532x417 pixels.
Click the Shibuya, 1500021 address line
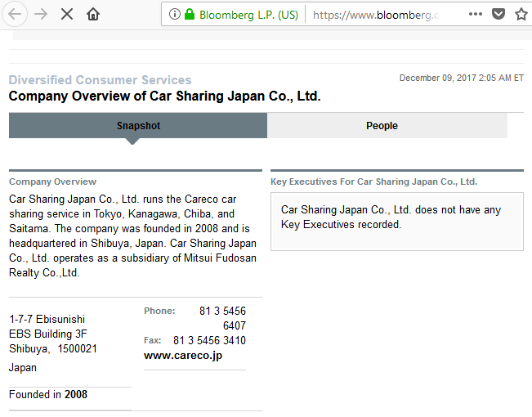(53, 349)
